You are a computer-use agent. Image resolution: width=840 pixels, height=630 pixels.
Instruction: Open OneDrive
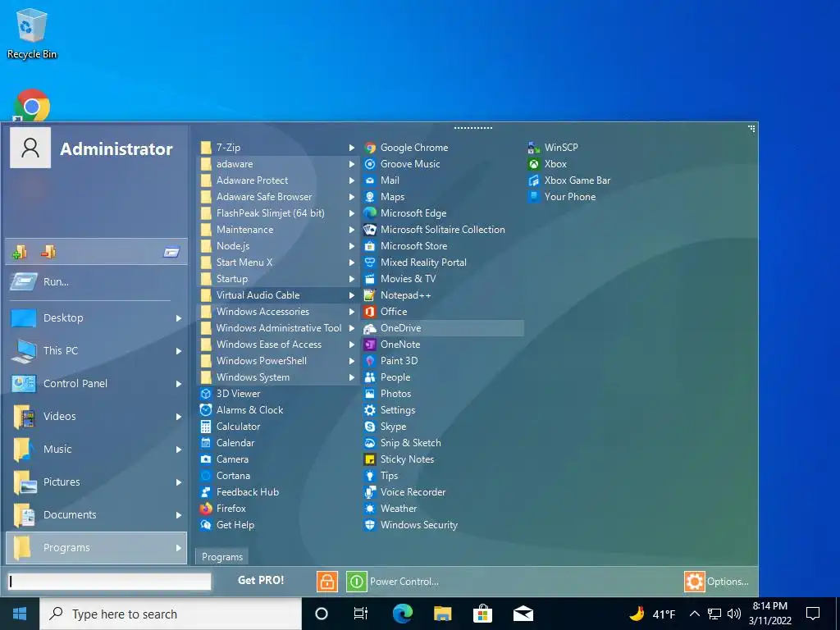(442, 328)
